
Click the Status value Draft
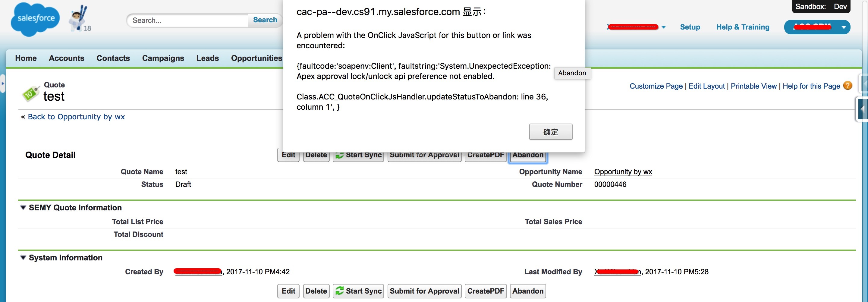click(x=183, y=184)
